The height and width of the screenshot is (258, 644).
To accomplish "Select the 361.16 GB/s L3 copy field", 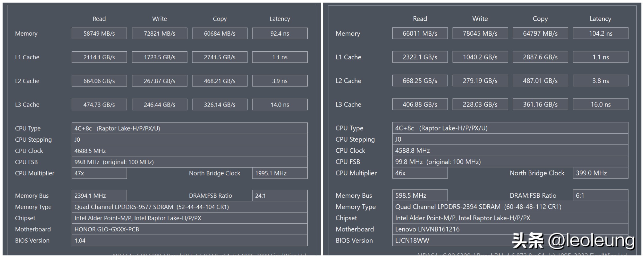I will 540,104.
